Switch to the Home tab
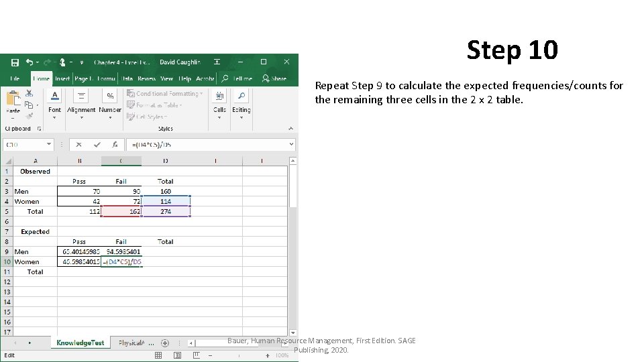Image resolution: width=644 pixels, height=362 pixels. click(41, 78)
